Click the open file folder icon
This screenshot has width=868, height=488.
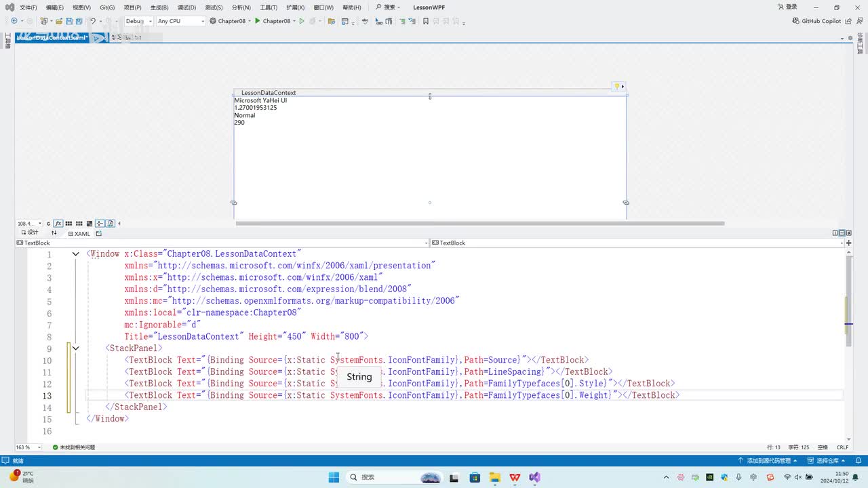[x=60, y=21]
